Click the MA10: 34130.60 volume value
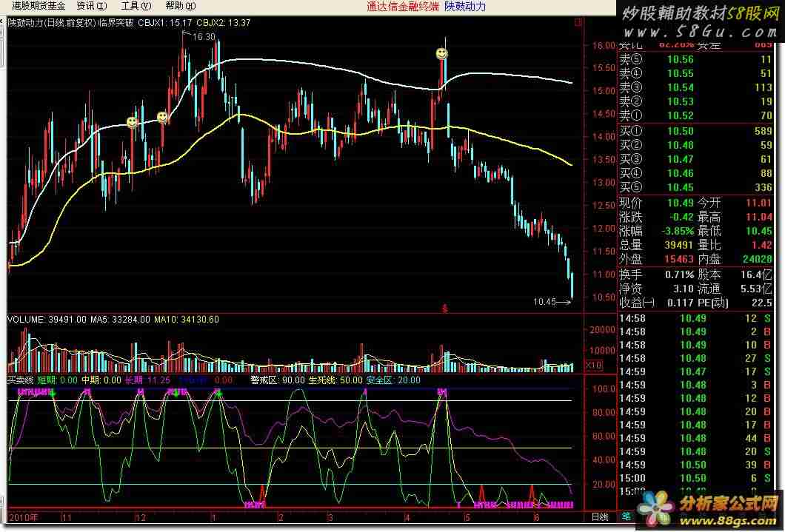 pyautogui.click(x=186, y=319)
